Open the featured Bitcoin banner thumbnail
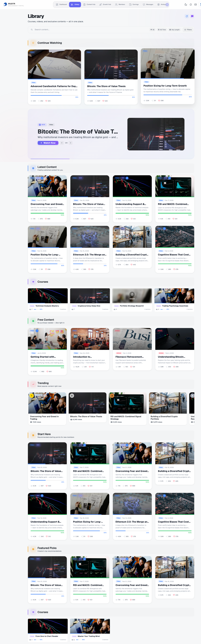This screenshot has height=644, width=201. coord(156,134)
